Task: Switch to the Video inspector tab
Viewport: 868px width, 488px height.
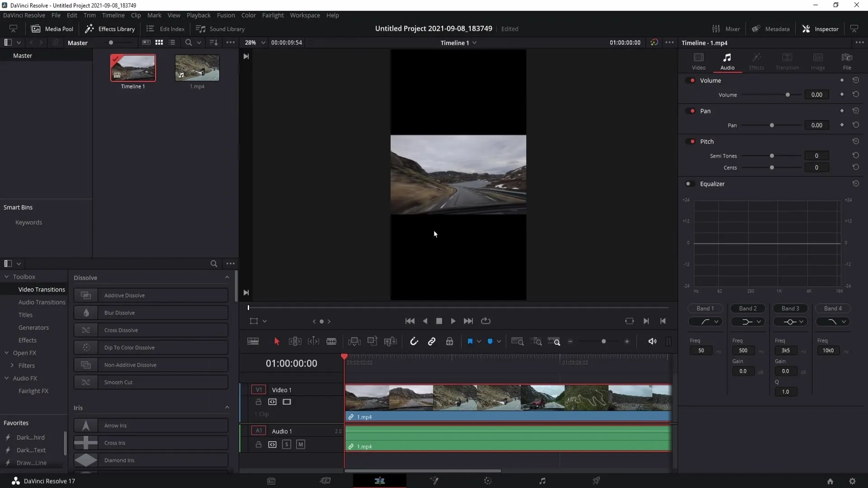Action: 698,61
